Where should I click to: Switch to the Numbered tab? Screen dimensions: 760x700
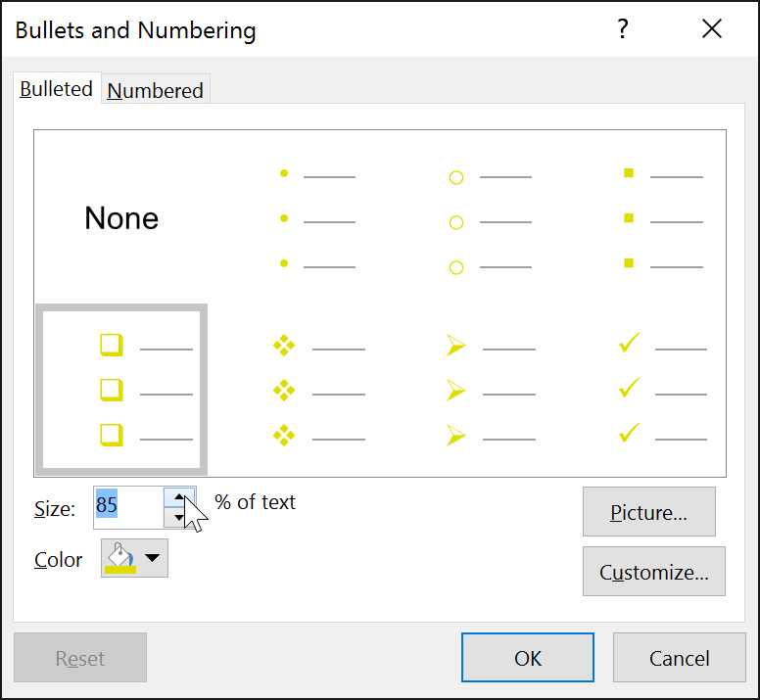pos(155,90)
